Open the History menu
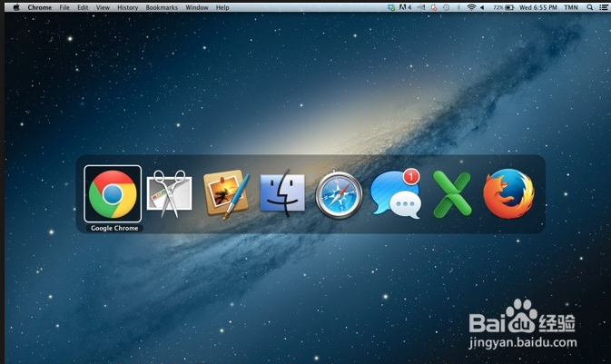The image size is (611, 364). click(128, 7)
